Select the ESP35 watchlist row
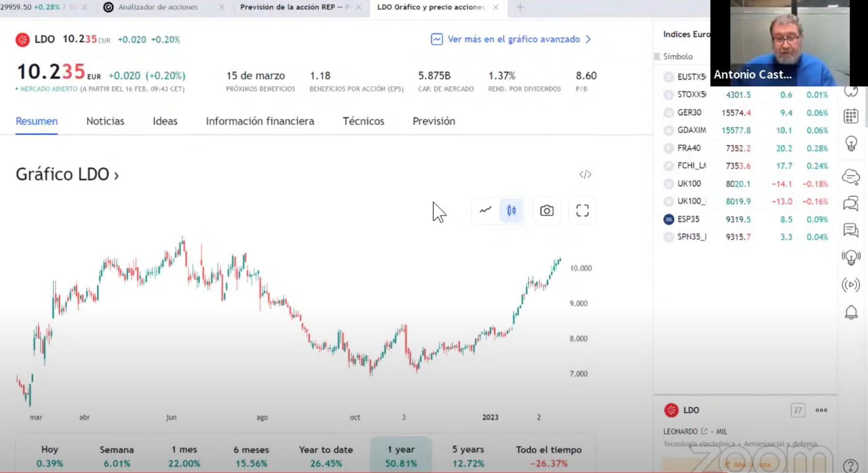 click(x=746, y=219)
